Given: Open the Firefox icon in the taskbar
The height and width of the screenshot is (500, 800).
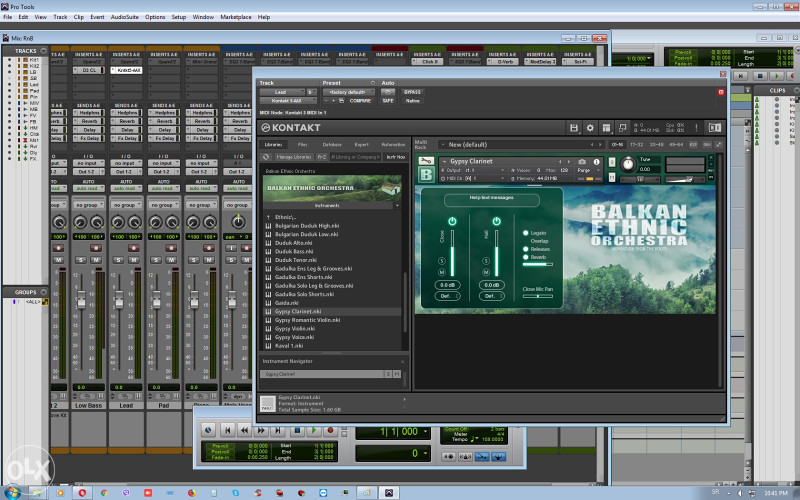Looking at the screenshot, I should 192,493.
